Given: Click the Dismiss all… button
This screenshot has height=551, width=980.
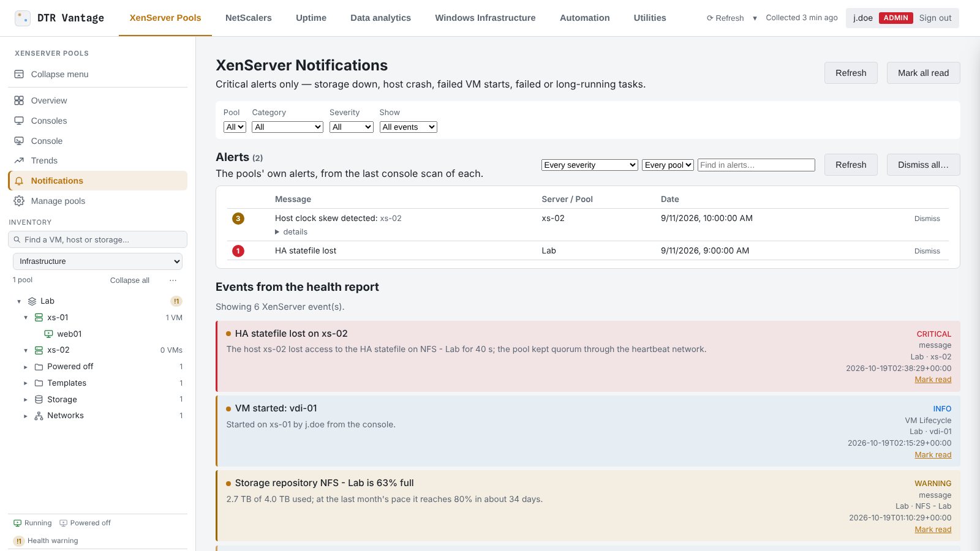Looking at the screenshot, I should (923, 165).
